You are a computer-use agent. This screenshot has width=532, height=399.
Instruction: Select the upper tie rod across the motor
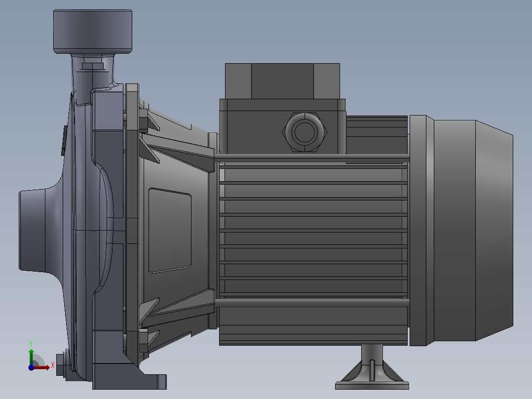pyautogui.click(x=312, y=157)
